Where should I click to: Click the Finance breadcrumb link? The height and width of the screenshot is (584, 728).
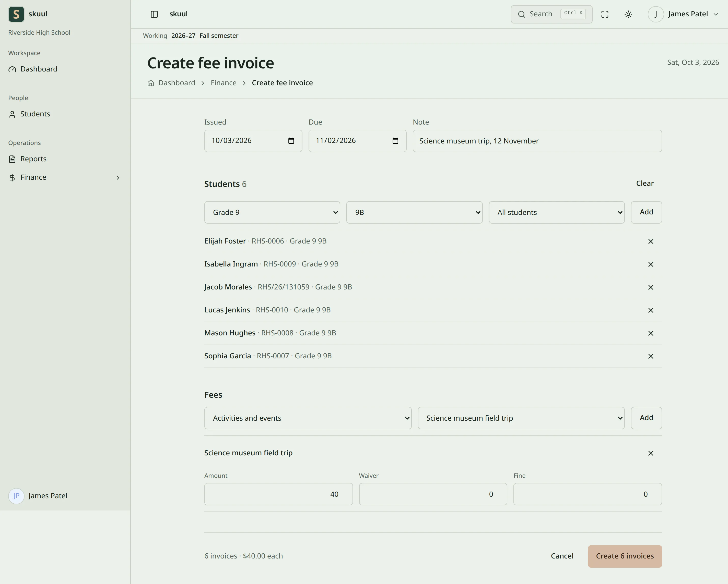click(224, 83)
